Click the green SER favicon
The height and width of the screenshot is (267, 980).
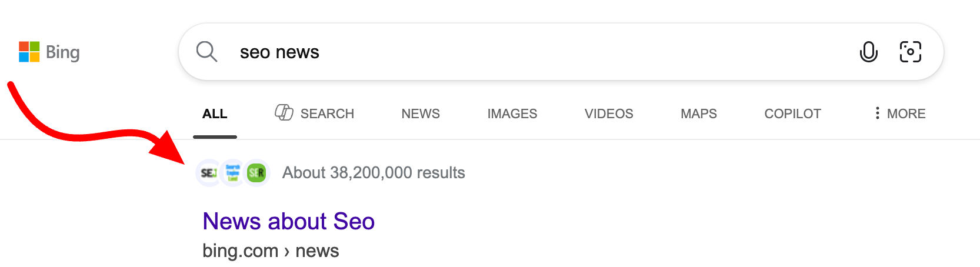coord(256,173)
